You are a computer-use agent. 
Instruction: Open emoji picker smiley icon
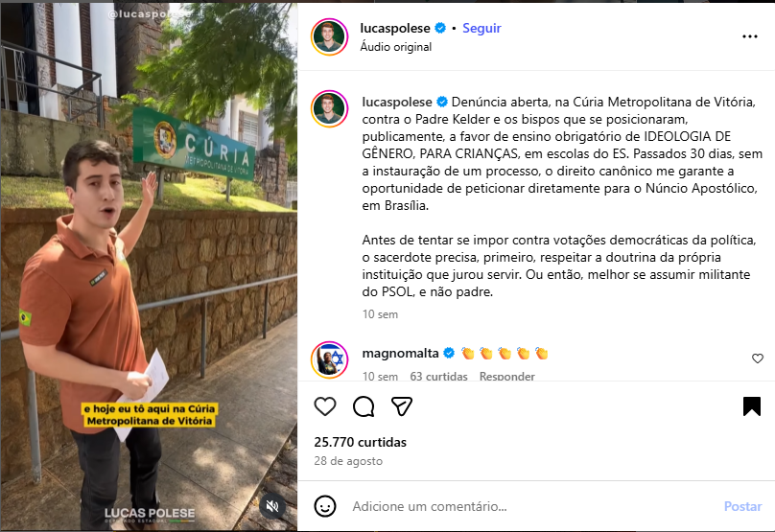tap(325, 506)
